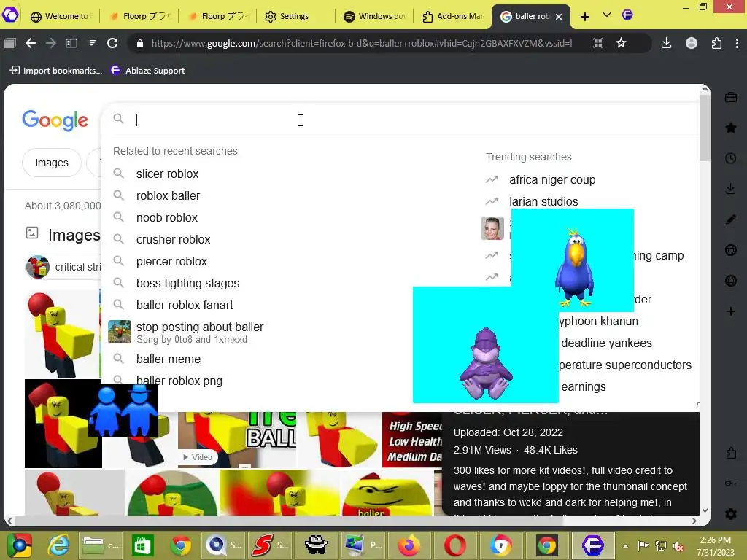747x560 pixels.
Task: Click the Video badge on image result
Action: click(198, 457)
